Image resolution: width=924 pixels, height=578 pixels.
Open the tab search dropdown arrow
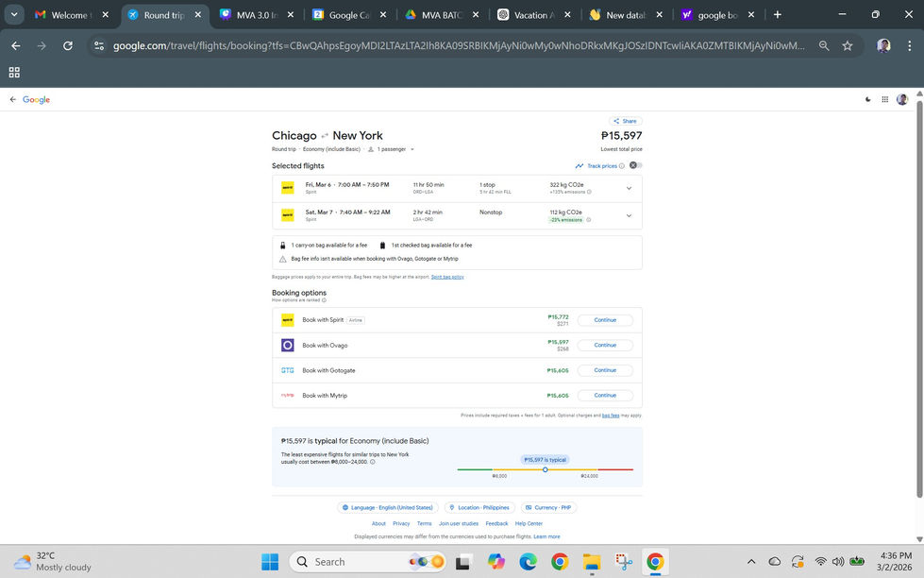point(14,15)
